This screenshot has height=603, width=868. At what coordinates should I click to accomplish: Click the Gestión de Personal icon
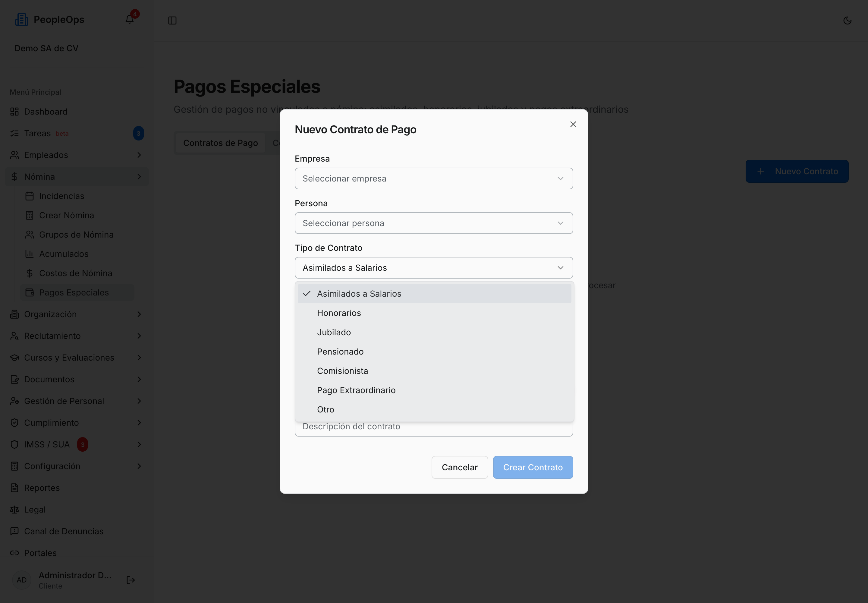14,401
